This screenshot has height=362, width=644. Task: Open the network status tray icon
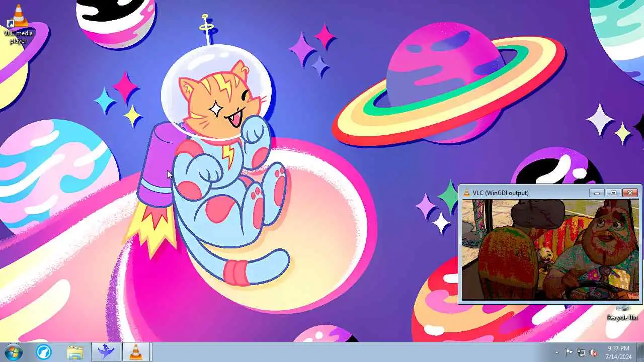(581, 352)
